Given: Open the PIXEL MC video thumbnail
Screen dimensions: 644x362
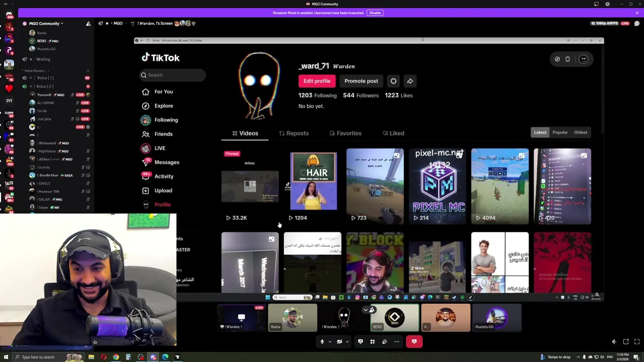Looking at the screenshot, I should [437, 186].
